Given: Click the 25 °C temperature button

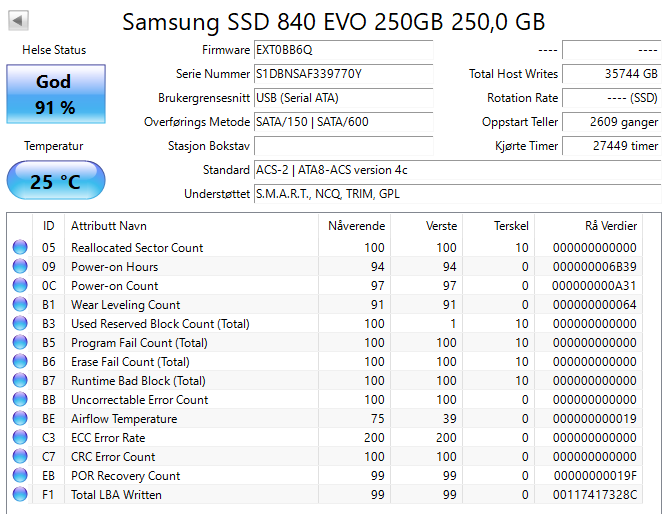Looking at the screenshot, I should 55,182.
